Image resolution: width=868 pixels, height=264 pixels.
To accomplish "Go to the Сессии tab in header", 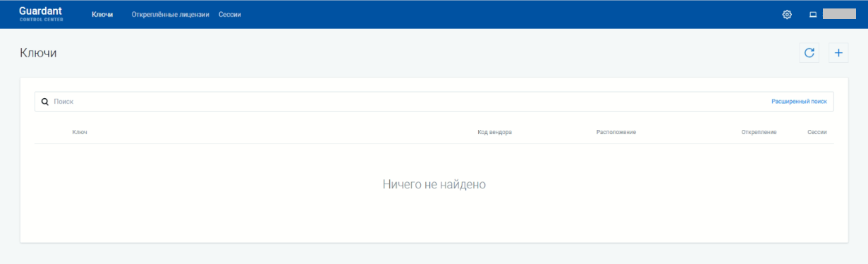I will coord(230,15).
